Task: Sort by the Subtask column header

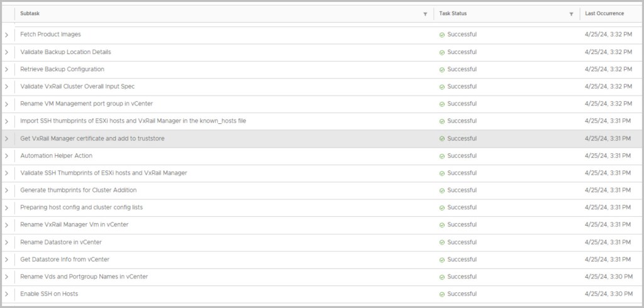Action: point(30,13)
